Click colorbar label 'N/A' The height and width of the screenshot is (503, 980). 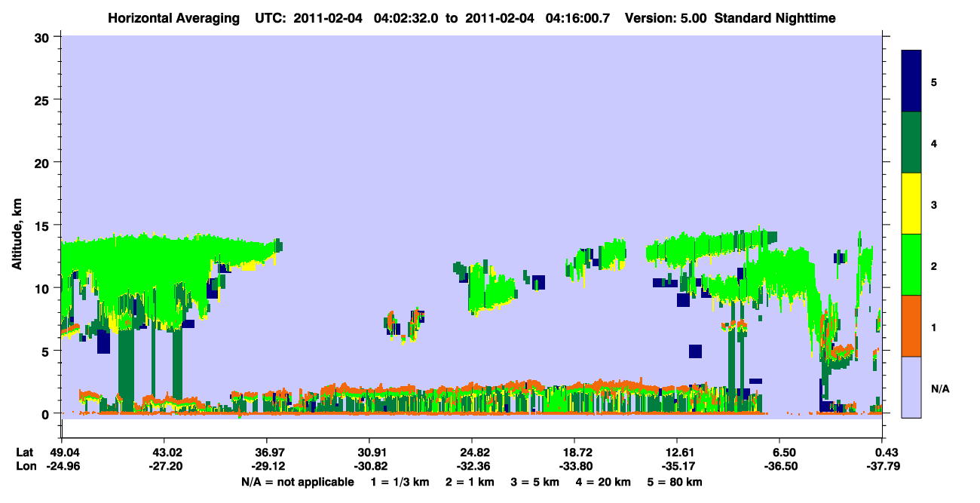point(940,388)
